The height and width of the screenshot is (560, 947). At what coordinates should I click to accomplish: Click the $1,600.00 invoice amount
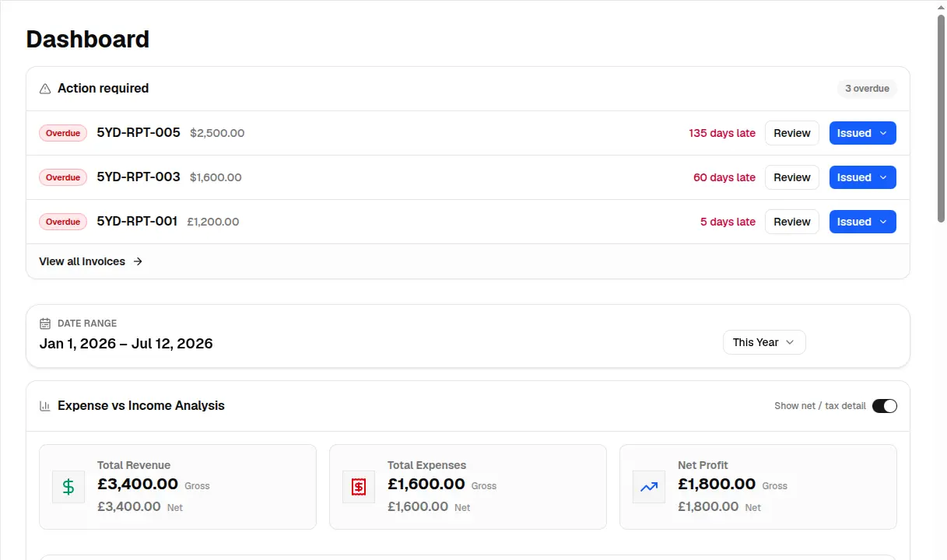pyautogui.click(x=216, y=177)
